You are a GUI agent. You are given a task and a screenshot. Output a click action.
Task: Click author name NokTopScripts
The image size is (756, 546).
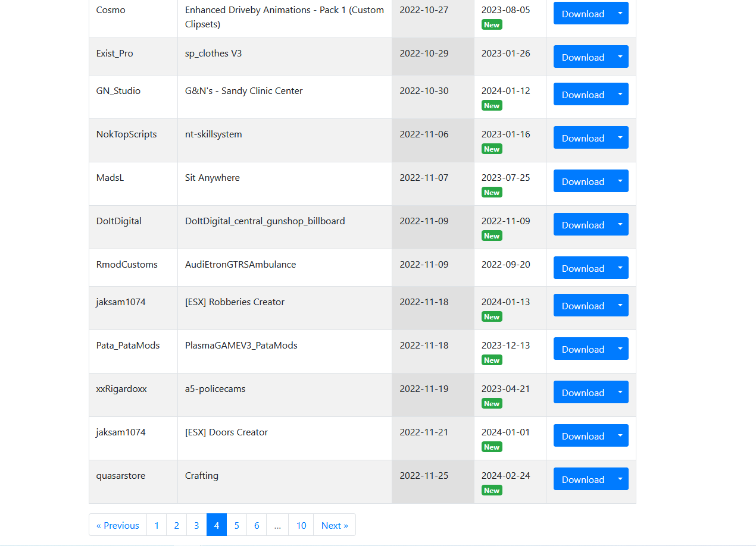126,134
